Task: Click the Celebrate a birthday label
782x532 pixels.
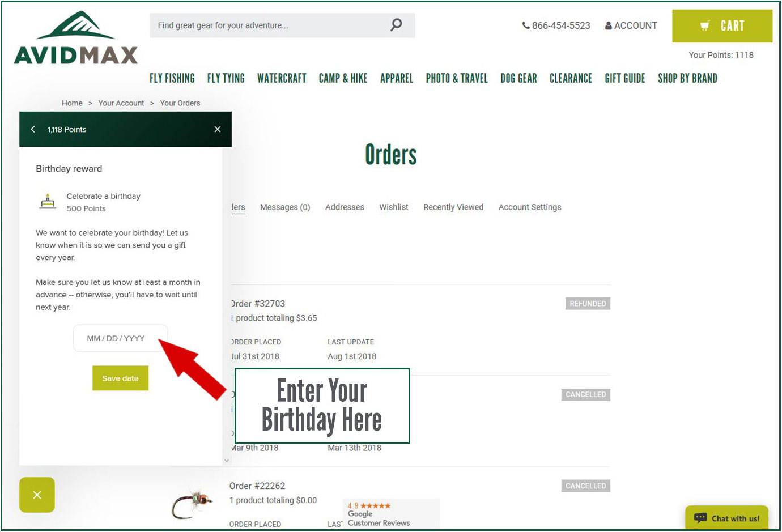Action: tap(103, 196)
